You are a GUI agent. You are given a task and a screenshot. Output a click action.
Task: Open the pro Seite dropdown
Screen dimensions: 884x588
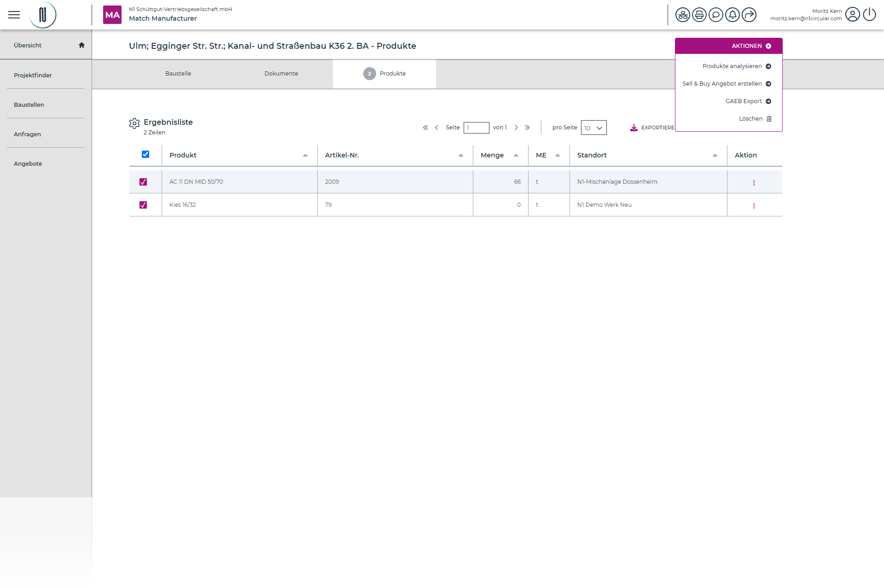593,128
